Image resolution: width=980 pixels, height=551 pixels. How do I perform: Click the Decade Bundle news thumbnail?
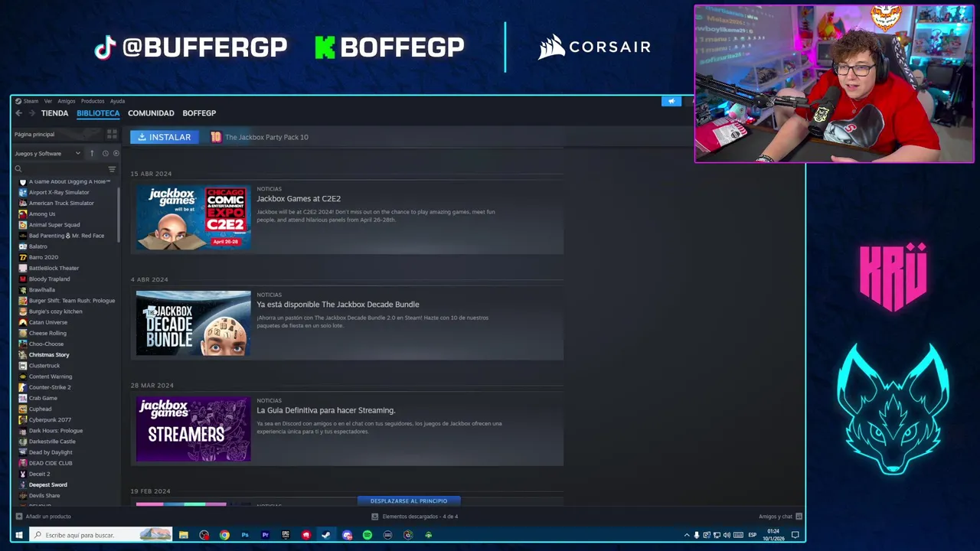pyautogui.click(x=193, y=323)
